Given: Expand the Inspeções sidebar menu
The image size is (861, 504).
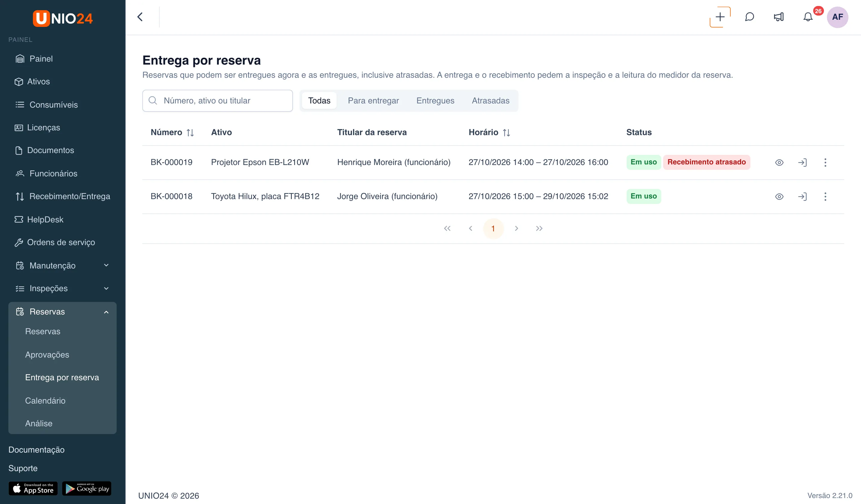Looking at the screenshot, I should [62, 288].
